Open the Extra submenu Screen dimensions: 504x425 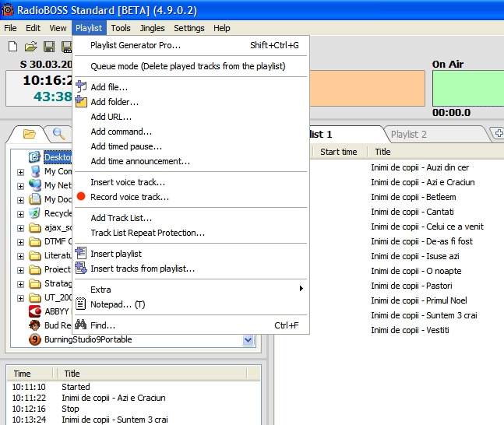coord(191,289)
